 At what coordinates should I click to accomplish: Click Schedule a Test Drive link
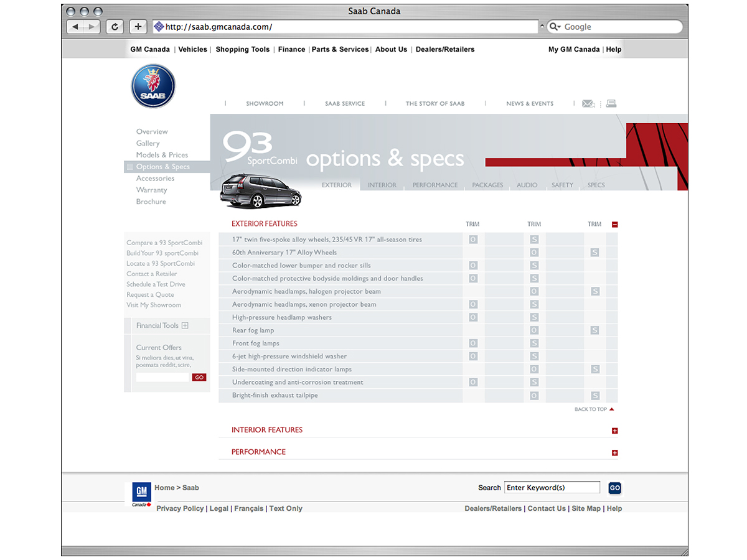click(156, 284)
